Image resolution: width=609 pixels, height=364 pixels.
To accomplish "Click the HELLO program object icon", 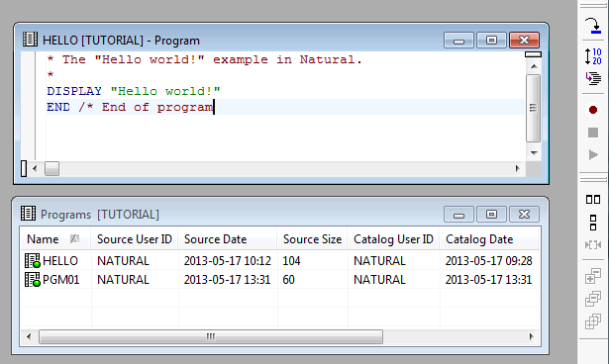I will (33, 260).
